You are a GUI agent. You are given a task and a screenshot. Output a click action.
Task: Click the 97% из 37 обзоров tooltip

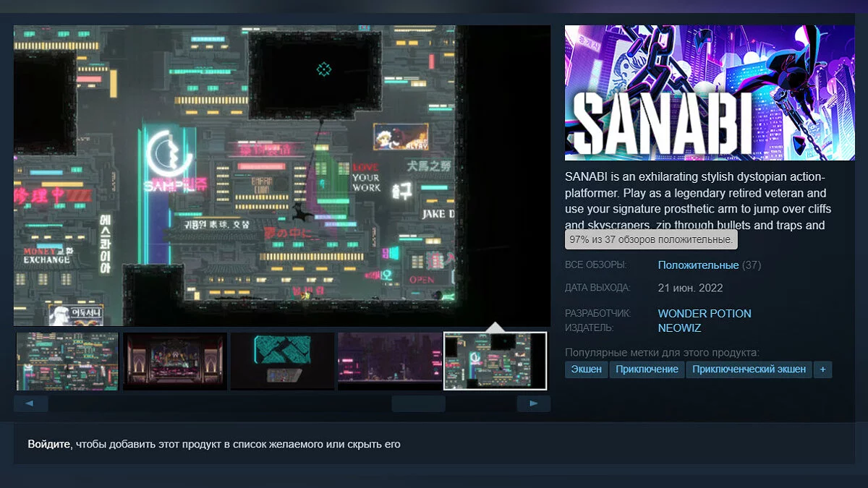tap(651, 239)
